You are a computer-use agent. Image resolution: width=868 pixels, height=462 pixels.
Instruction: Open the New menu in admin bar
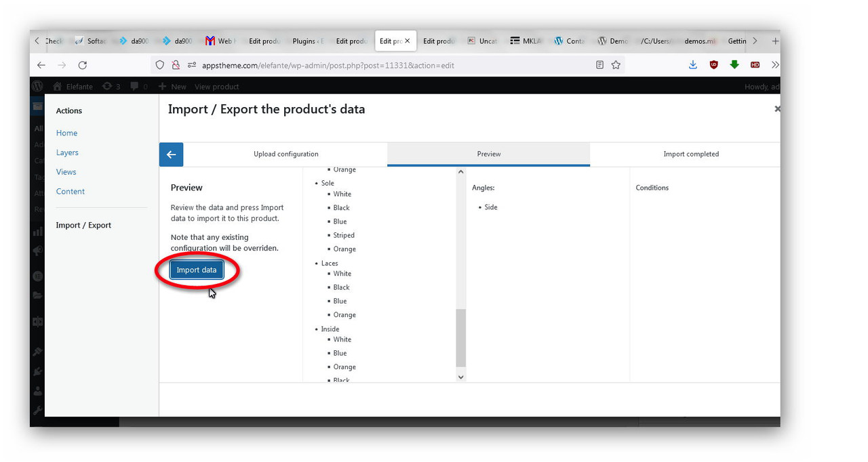[172, 87]
